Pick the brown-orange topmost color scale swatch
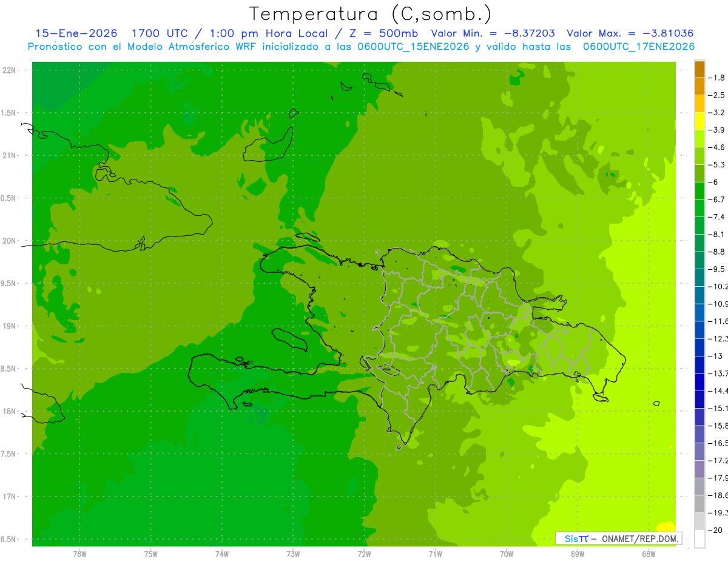Viewport: 728px width, 562px height. tap(699, 70)
